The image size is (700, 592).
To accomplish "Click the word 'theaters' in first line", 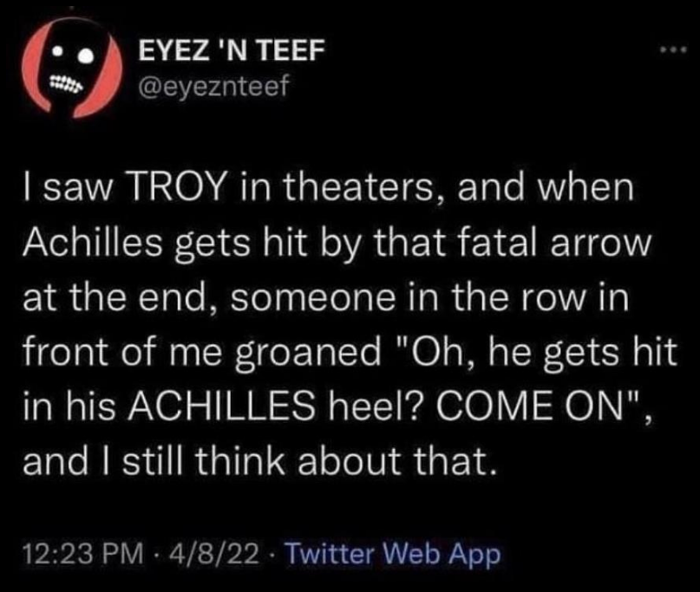I will pyautogui.click(x=358, y=187).
